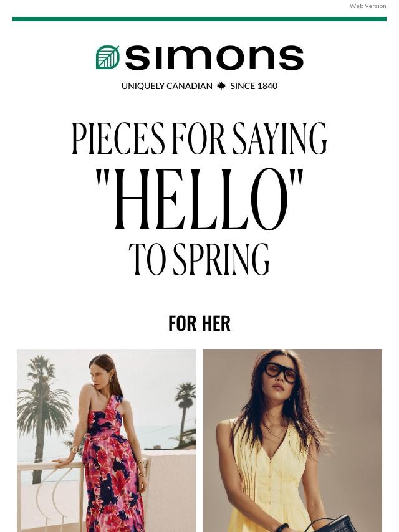Click the model's black sunglasses
Screen dimensions: 399x532
(x=281, y=372)
